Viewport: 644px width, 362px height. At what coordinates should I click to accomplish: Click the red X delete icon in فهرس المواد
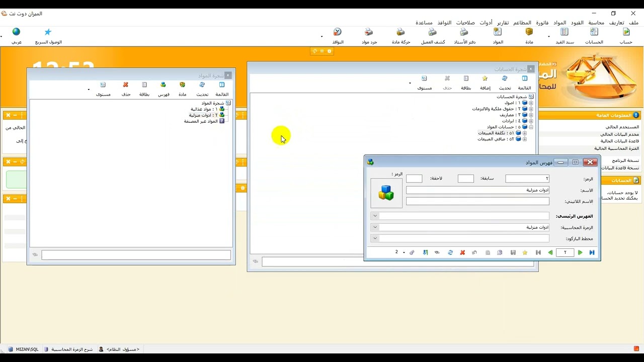[x=462, y=252]
